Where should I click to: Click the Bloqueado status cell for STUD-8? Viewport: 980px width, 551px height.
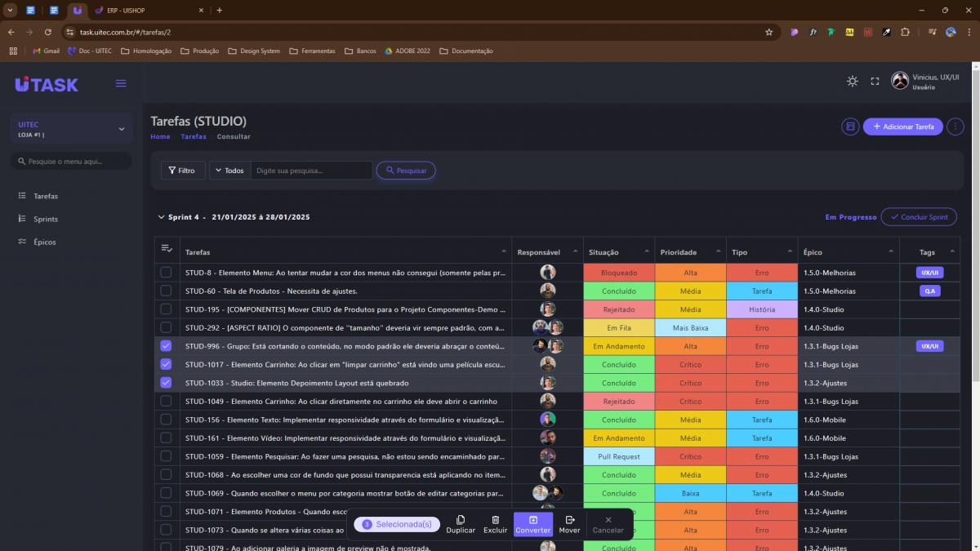(x=618, y=273)
